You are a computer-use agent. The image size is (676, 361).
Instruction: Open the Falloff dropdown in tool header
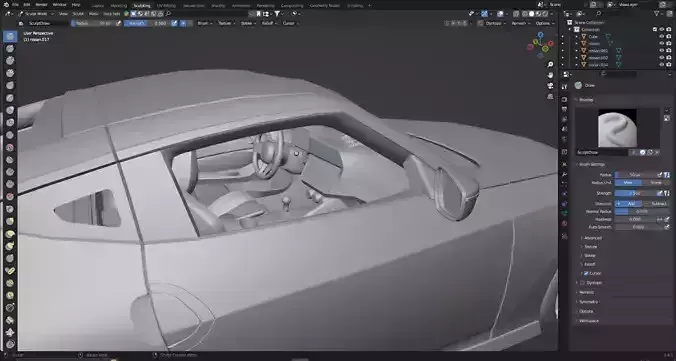point(269,23)
